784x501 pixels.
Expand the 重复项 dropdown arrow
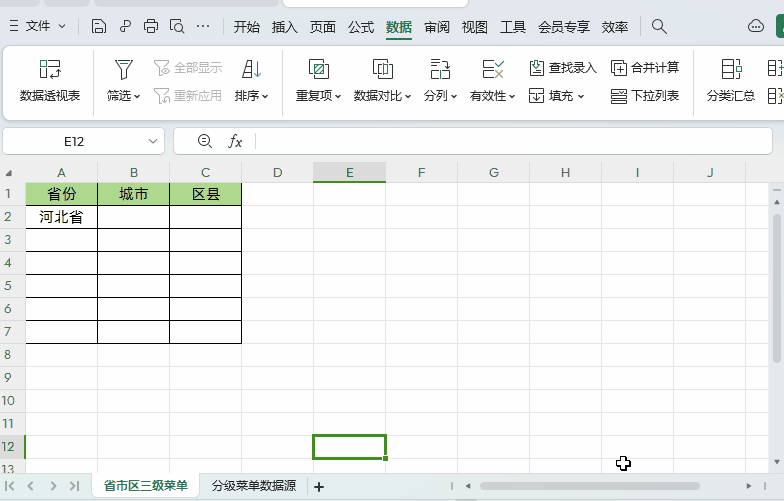(338, 96)
